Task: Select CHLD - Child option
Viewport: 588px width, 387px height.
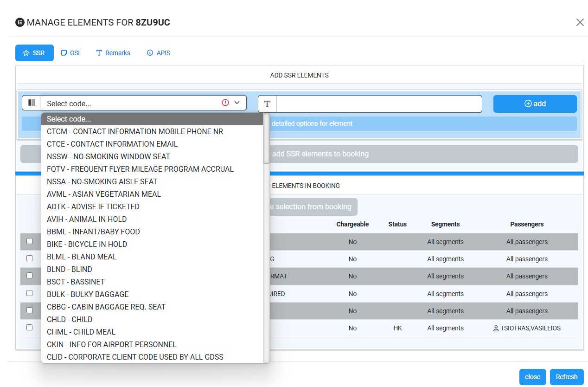Action: (x=152, y=320)
